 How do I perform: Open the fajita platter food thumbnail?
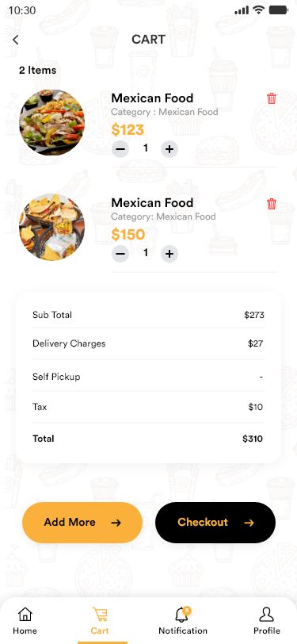tap(52, 122)
